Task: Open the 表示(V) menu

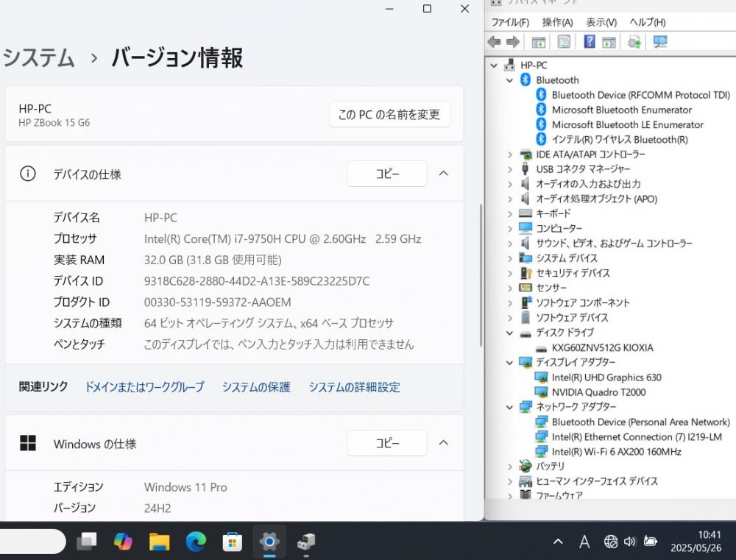Action: point(601,22)
